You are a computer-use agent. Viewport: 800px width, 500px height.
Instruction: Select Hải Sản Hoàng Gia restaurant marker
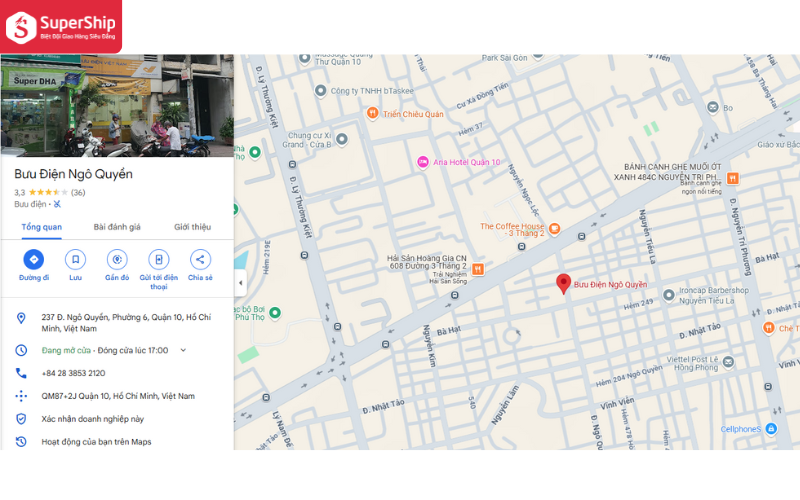tap(478, 269)
